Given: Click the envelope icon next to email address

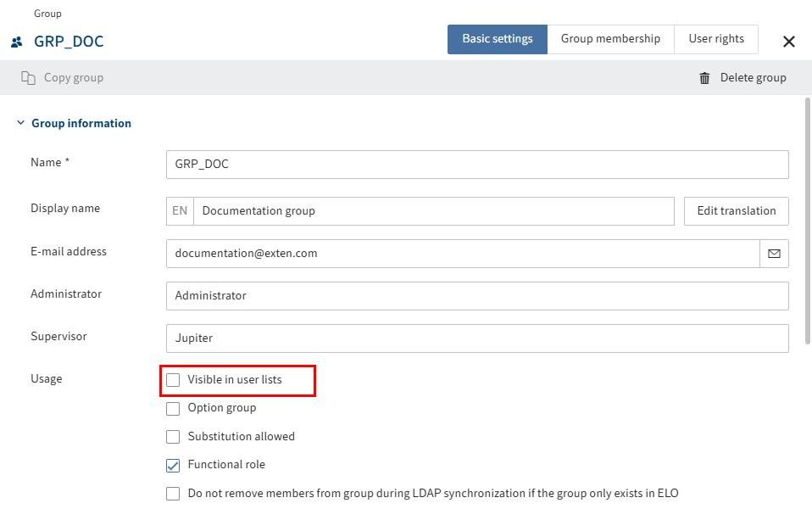Looking at the screenshot, I should click(774, 253).
